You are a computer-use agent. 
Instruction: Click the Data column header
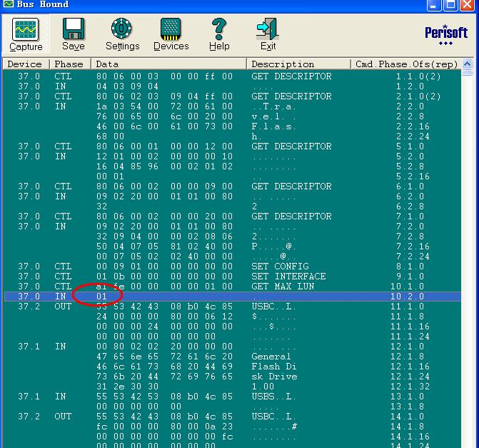[168, 64]
